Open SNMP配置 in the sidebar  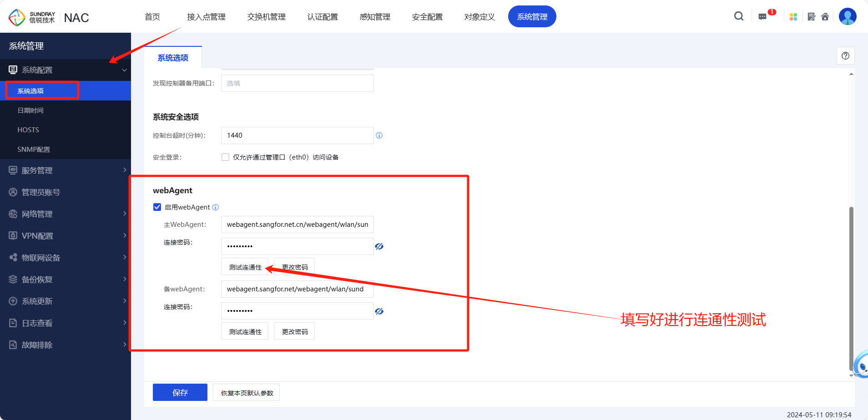(x=66, y=150)
